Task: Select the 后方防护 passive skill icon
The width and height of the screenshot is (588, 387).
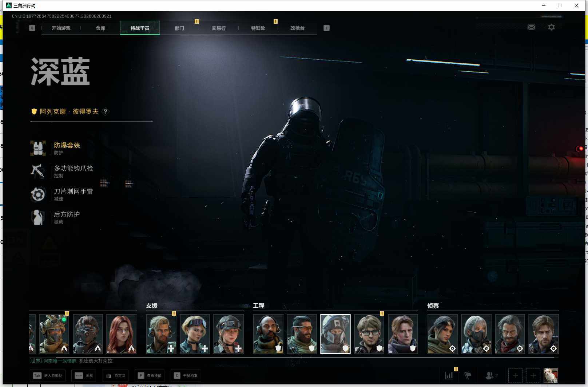Action: pyautogui.click(x=38, y=217)
